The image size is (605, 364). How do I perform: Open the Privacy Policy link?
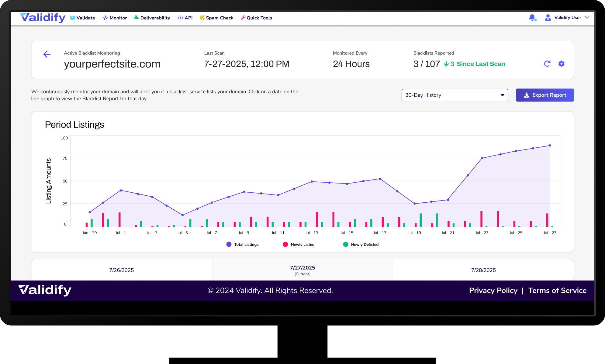(x=493, y=290)
